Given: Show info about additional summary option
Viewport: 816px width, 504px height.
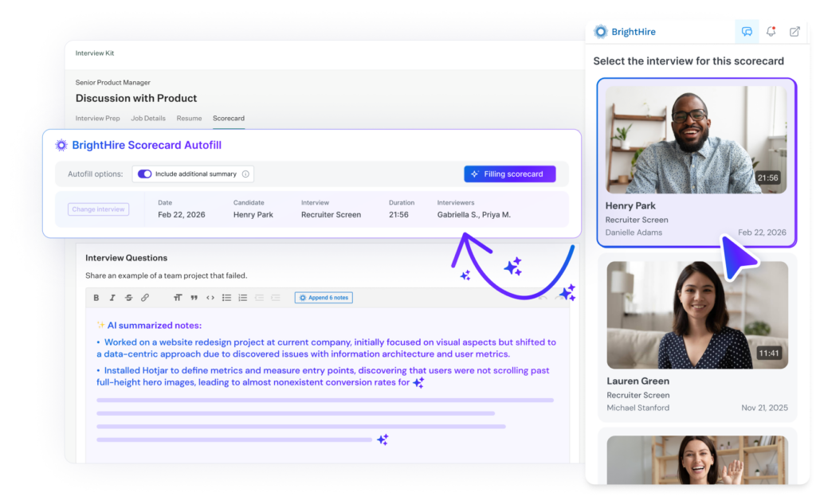Looking at the screenshot, I should (245, 174).
